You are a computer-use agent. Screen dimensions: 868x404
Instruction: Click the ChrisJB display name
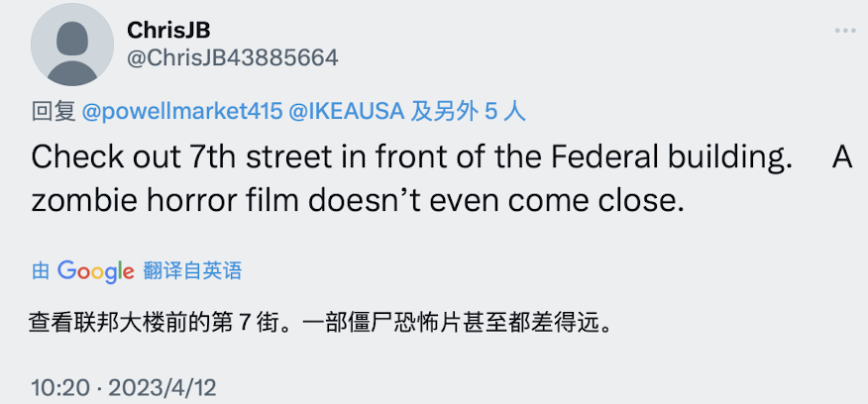click(x=168, y=31)
